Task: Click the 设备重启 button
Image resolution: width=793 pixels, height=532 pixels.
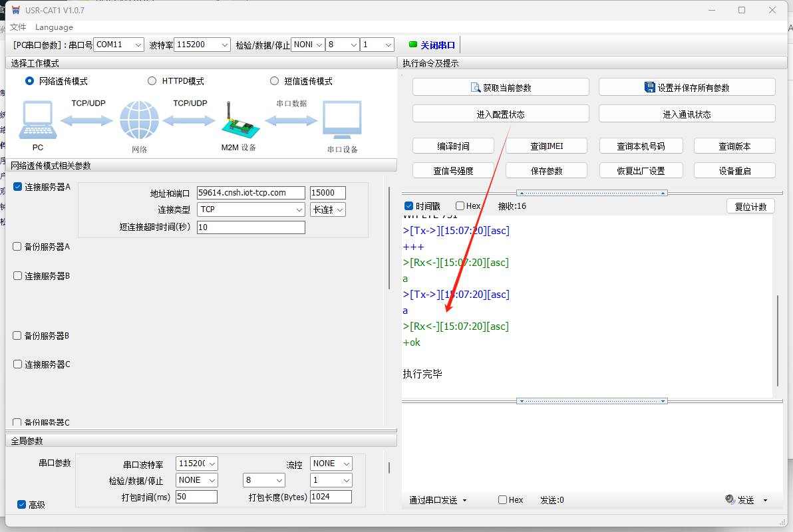Action: point(734,170)
